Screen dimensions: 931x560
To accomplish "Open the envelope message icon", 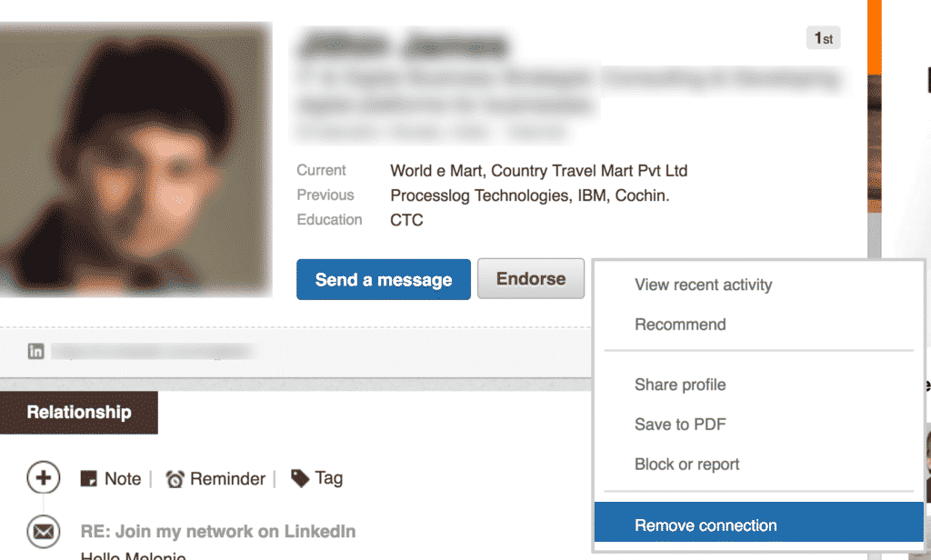I will point(43,531).
